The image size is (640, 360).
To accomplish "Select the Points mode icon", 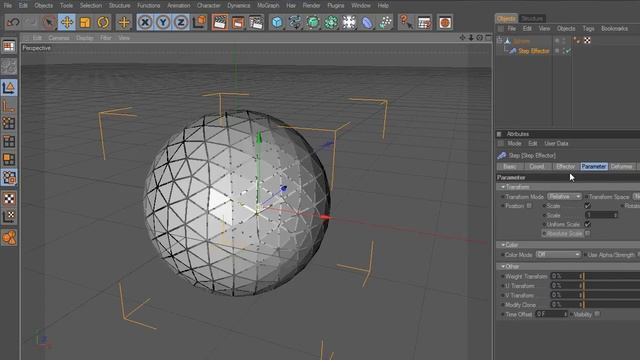I will (9, 123).
